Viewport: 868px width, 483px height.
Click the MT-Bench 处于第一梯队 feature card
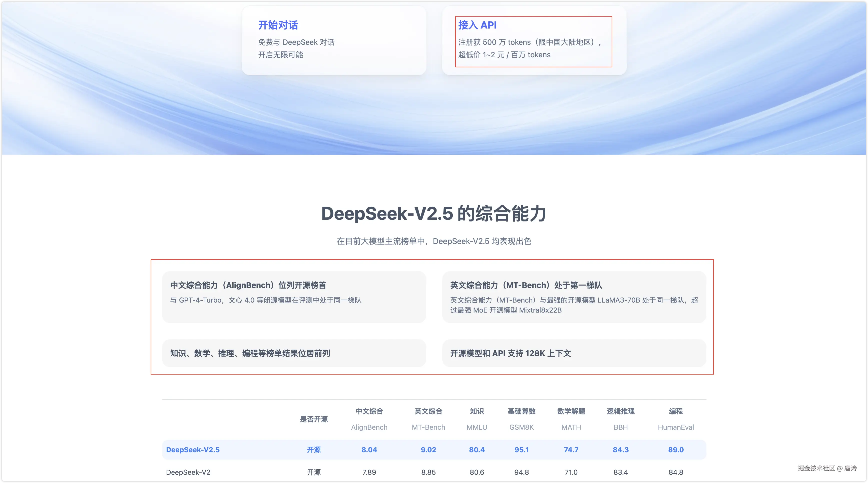(574, 297)
